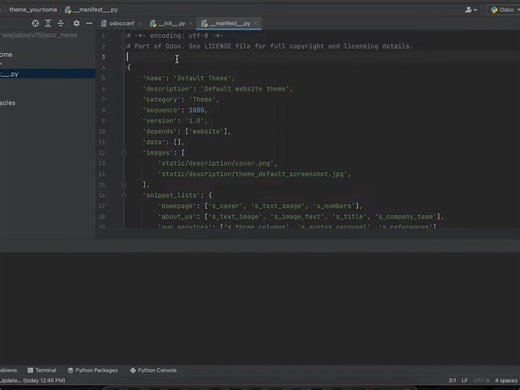Screen dimensions: 520x390
Task: Change the UTF-8 file encoding in status bar
Action: (x=481, y=380)
